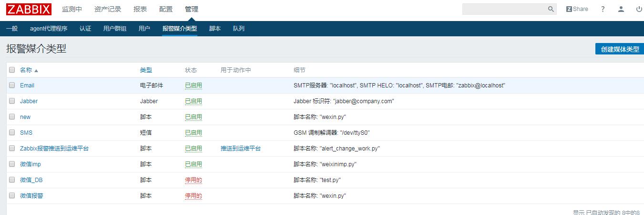This screenshot has height=215, width=644.
Task: Click detail text "alert_change_work.py"
Action: [350, 149]
